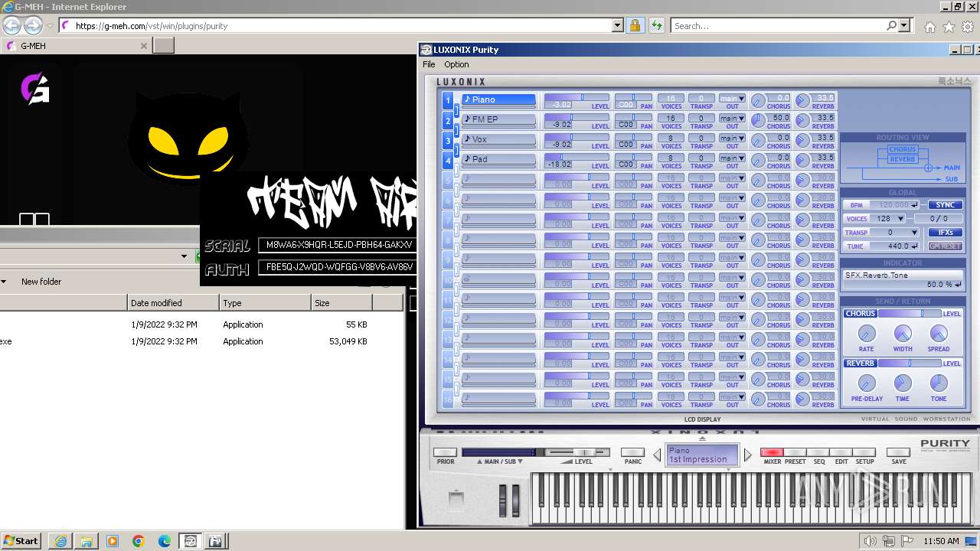Open the IE search box dropdown arrow
Viewport: 980px width, 551px height.
coord(904,25)
